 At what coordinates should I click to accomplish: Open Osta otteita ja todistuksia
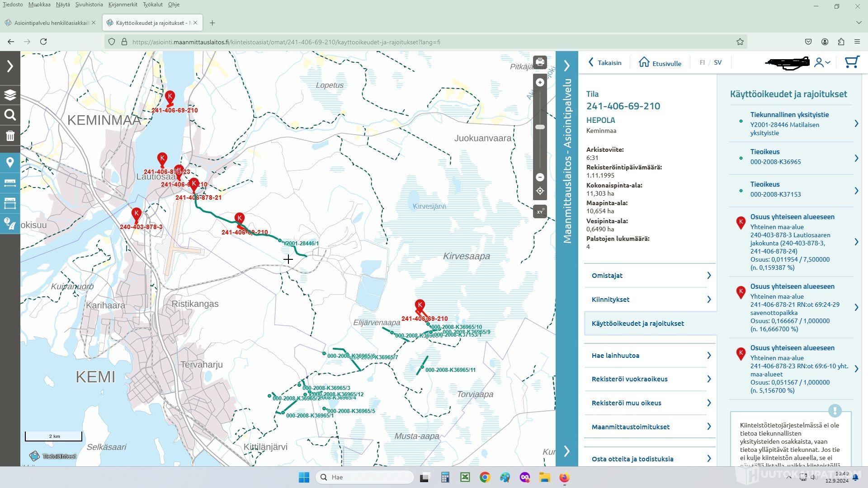(650, 459)
